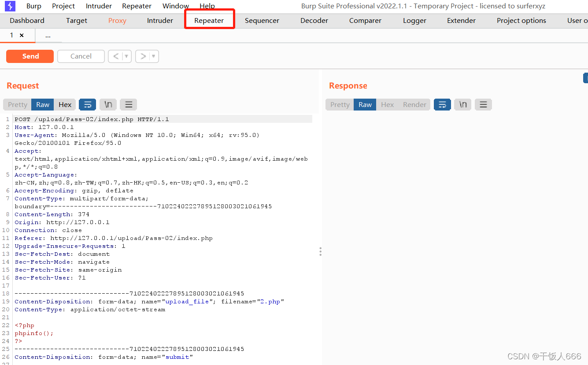Go back to previous request arrow

115,56
